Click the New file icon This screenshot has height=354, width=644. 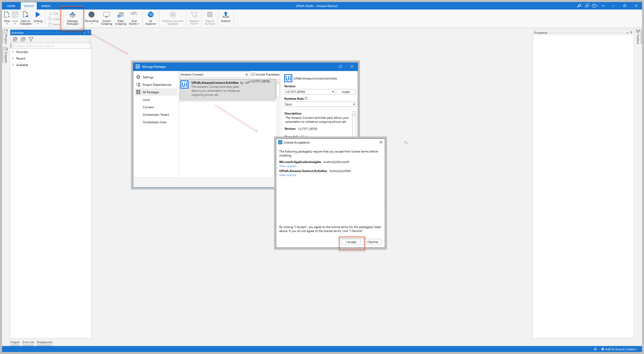(x=7, y=15)
